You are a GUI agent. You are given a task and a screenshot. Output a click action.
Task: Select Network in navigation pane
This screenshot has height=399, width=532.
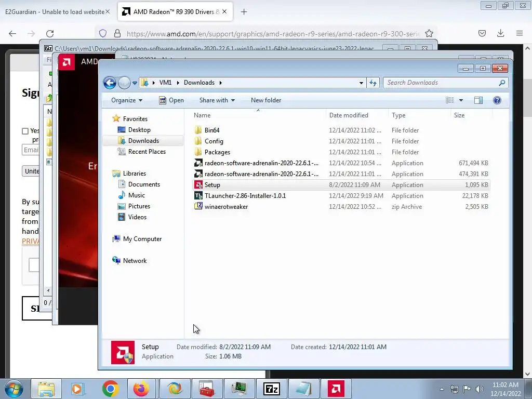135,261
